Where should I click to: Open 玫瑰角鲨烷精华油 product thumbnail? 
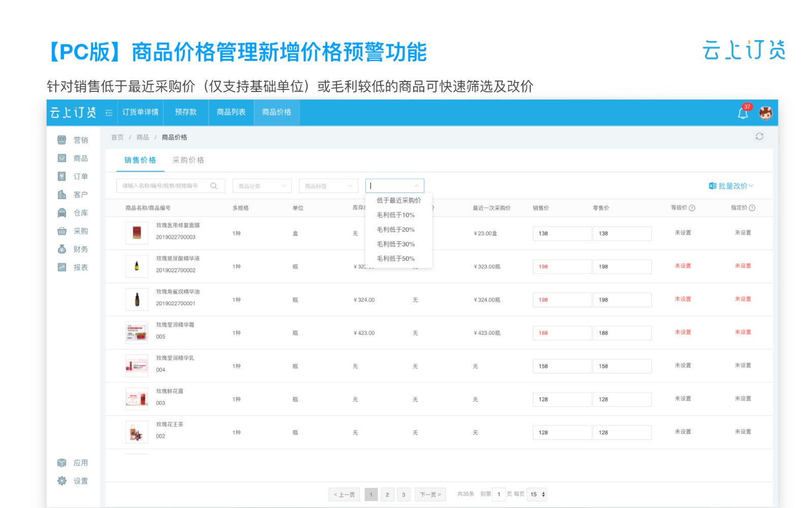tap(137, 300)
